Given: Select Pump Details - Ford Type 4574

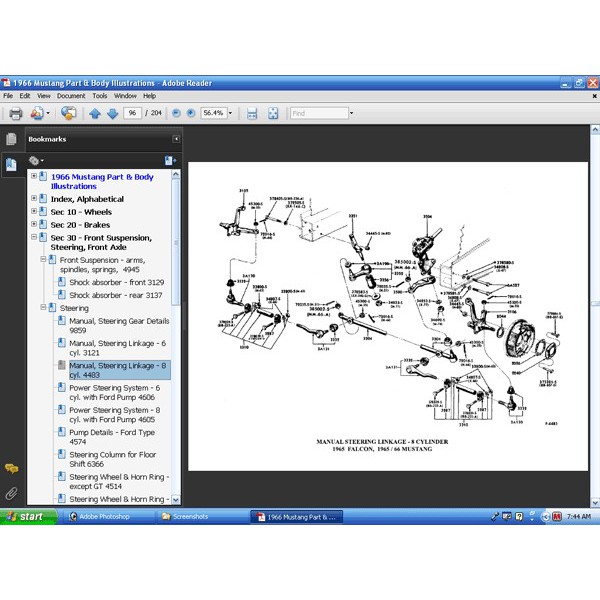Looking at the screenshot, I should (112, 437).
